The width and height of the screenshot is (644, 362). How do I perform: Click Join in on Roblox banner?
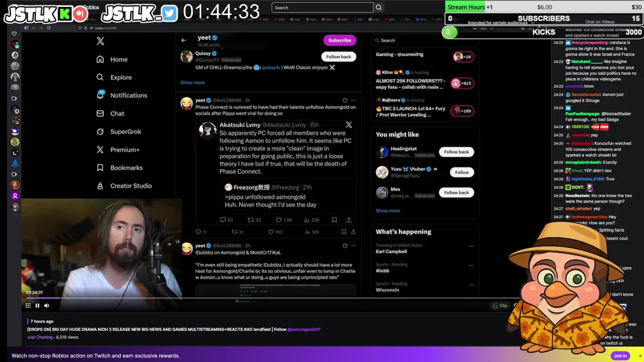click(620, 355)
